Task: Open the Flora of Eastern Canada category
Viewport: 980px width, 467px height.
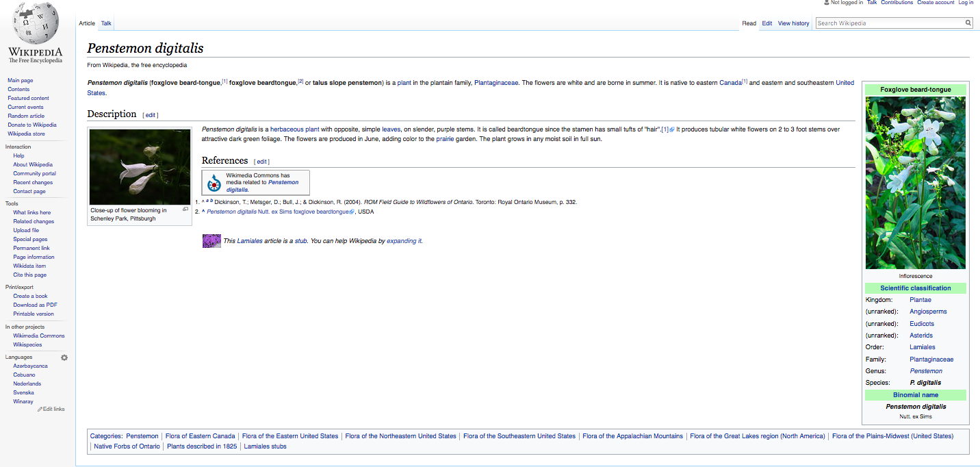Action: click(200, 436)
